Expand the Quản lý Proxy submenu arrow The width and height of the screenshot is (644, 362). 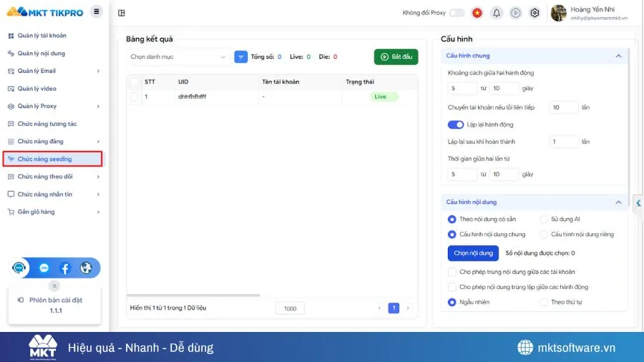pos(98,107)
